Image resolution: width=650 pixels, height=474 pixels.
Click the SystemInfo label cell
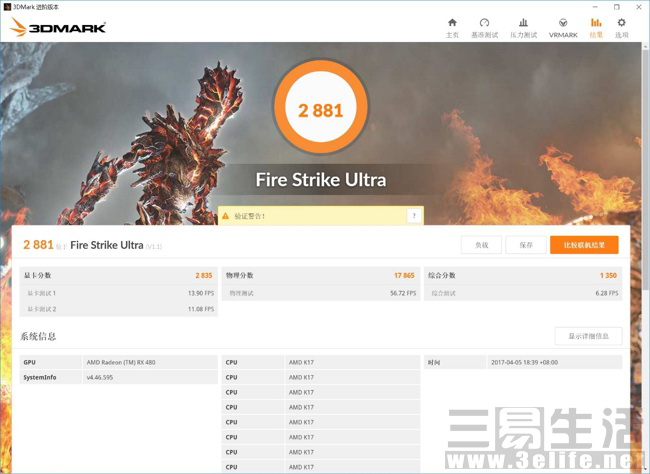(50, 377)
